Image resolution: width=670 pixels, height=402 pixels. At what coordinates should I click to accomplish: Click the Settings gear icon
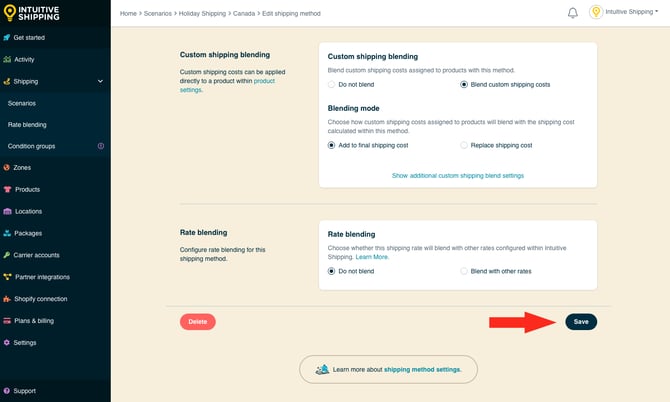(7, 343)
